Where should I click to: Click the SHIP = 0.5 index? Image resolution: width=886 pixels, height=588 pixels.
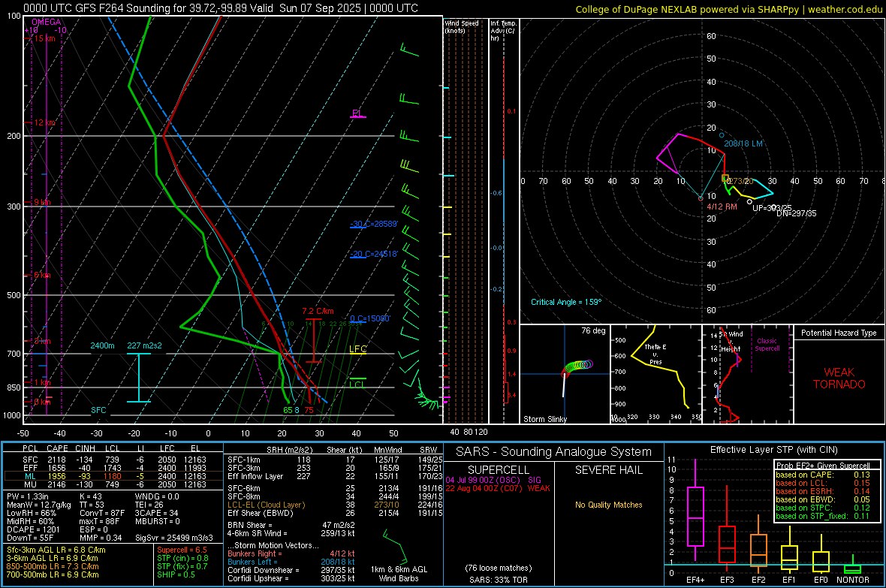[176, 574]
